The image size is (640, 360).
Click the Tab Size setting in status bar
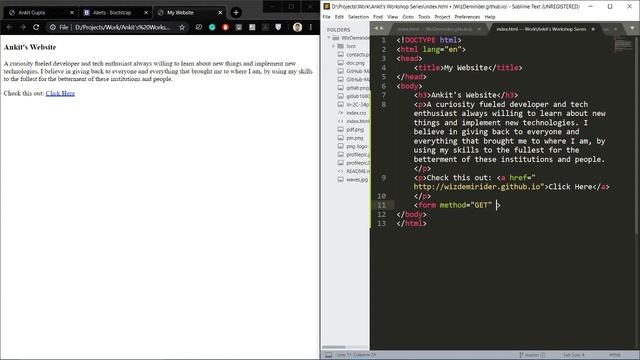pyautogui.click(x=573, y=355)
